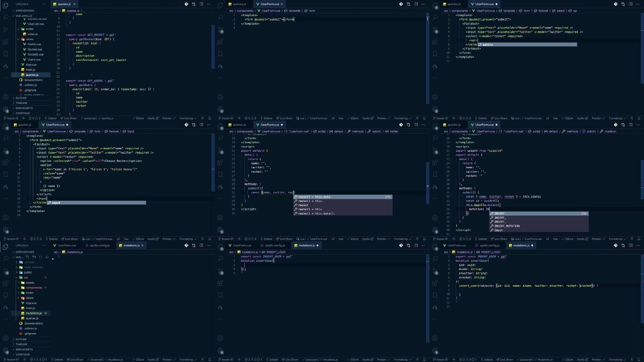Image resolution: width=644 pixels, height=362 pixels.
Task: Open Explorer ellipsis menu in top-left window
Action: click(x=44, y=4)
